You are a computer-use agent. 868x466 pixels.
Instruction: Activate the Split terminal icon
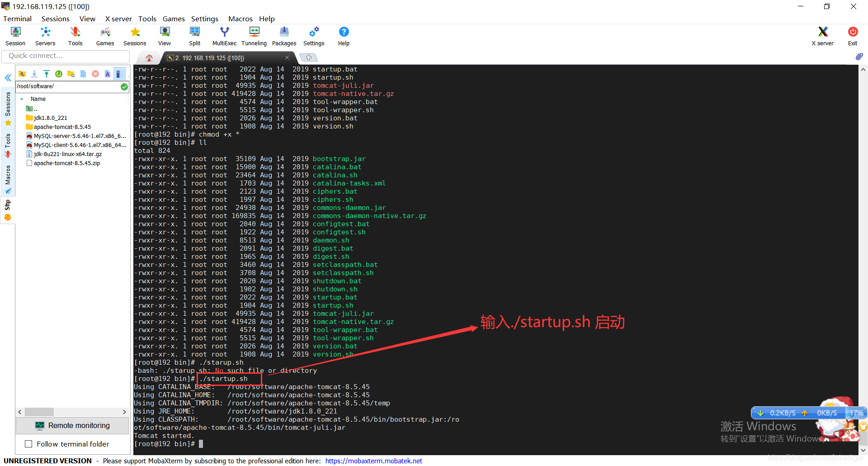pos(195,36)
